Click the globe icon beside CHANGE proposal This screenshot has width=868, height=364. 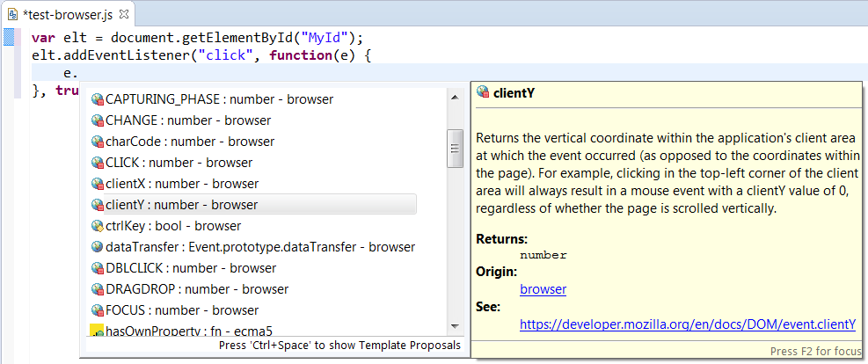tap(98, 120)
